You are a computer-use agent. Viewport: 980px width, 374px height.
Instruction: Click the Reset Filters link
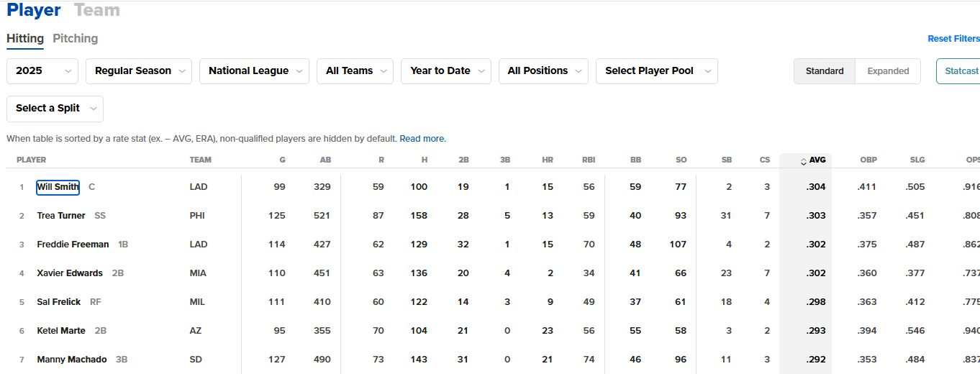pyautogui.click(x=953, y=39)
